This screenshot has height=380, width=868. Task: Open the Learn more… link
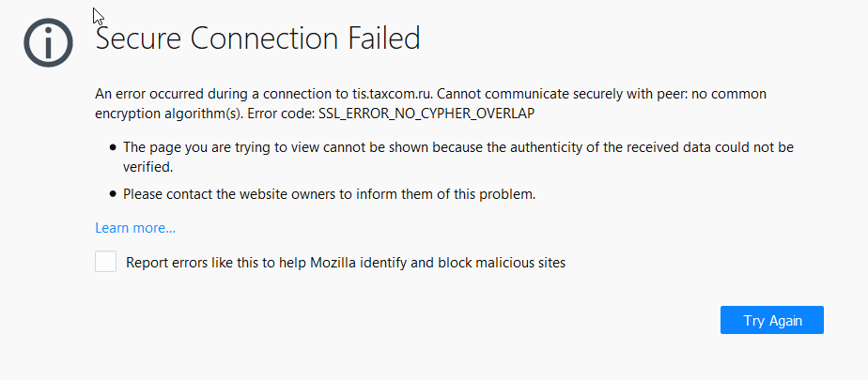(x=135, y=228)
